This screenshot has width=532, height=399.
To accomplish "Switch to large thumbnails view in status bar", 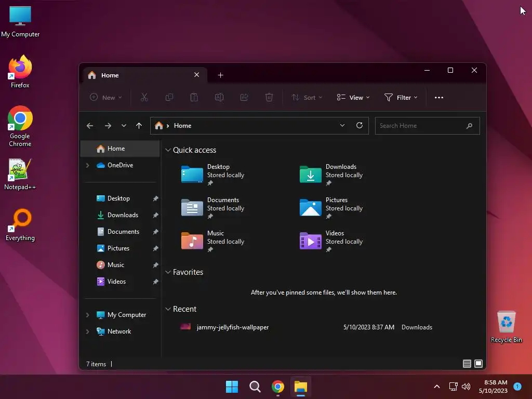I will pos(478,364).
